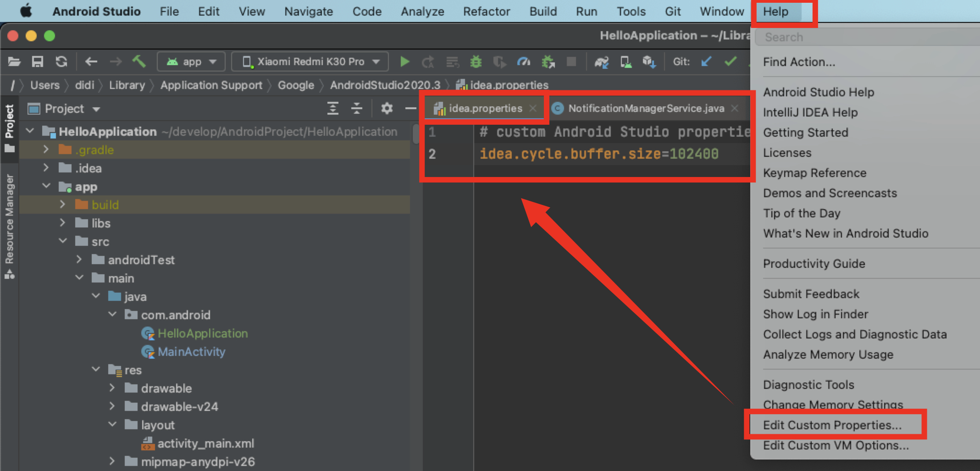Viewport: 980px width, 471px height.
Task: Collapse the res folder
Action: tap(96, 370)
